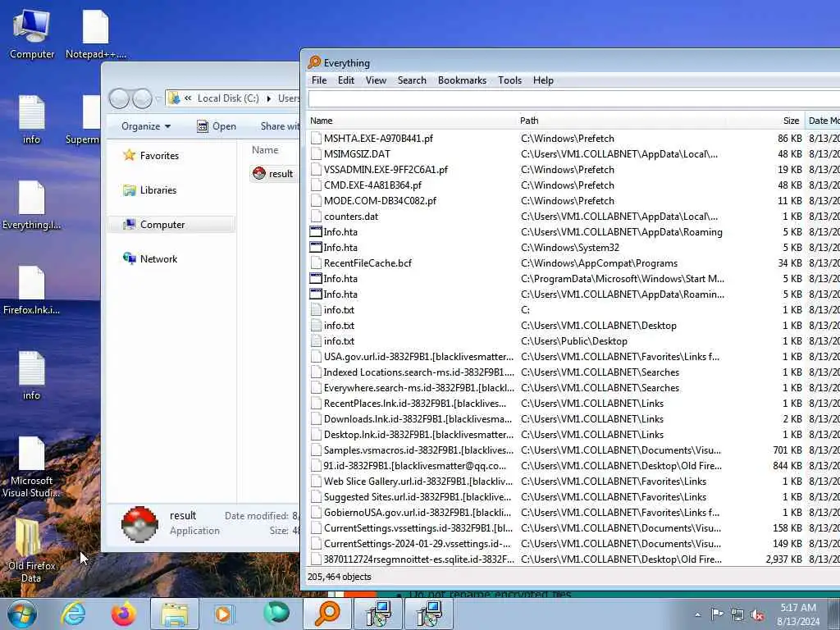Click the Network icon in Explorer sidebar
The width and height of the screenshot is (840, 630).
[129, 258]
